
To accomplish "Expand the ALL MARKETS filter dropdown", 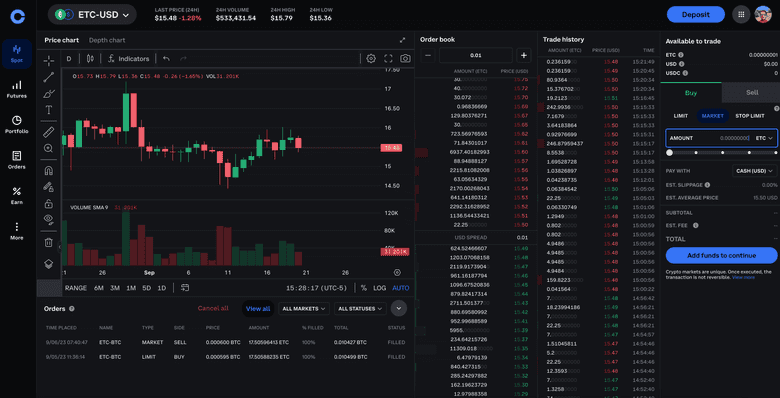I will click(303, 308).
